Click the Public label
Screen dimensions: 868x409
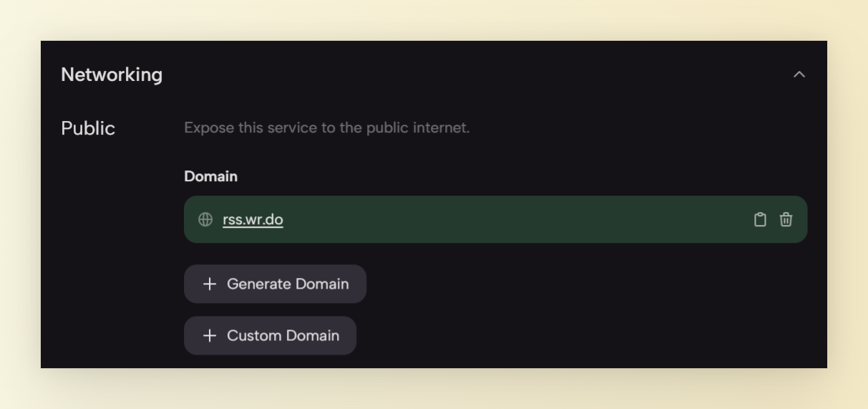pos(88,128)
